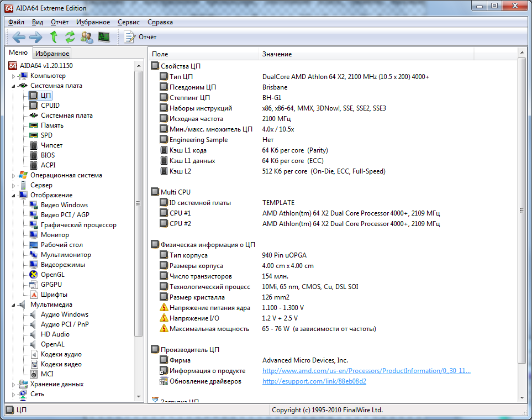Collapse the Системная плата root node
Viewport: 532px width, 420px height.
pos(14,86)
